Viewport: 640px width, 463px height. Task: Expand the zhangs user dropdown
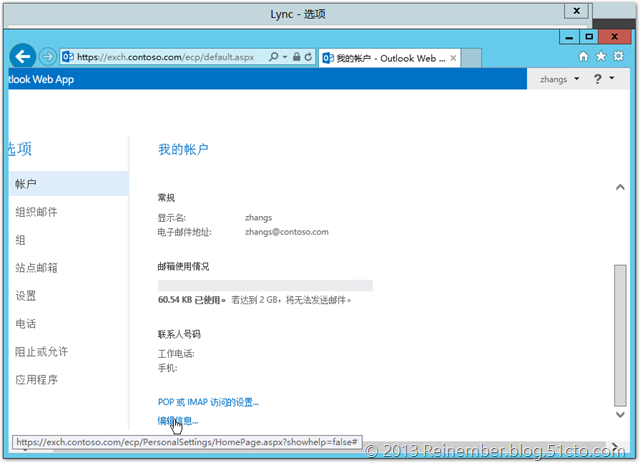[x=559, y=79]
